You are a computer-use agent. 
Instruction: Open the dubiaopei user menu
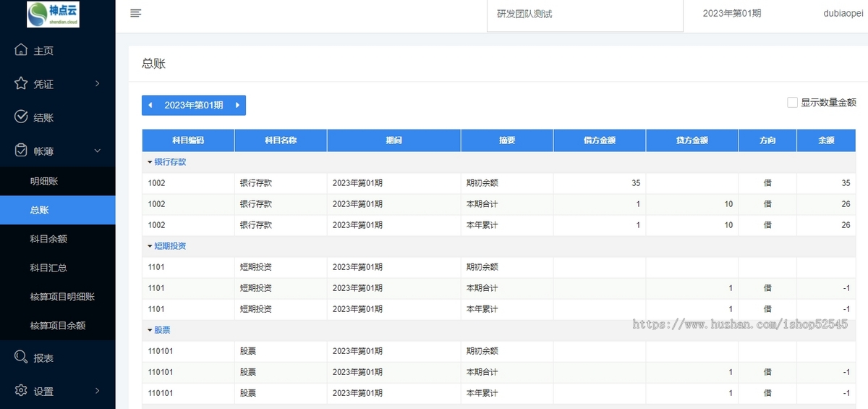point(842,13)
